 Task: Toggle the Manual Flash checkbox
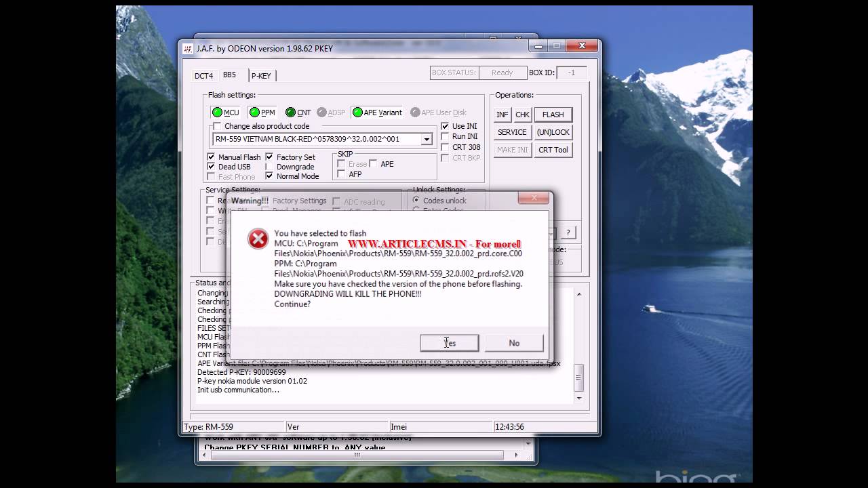[211, 157]
